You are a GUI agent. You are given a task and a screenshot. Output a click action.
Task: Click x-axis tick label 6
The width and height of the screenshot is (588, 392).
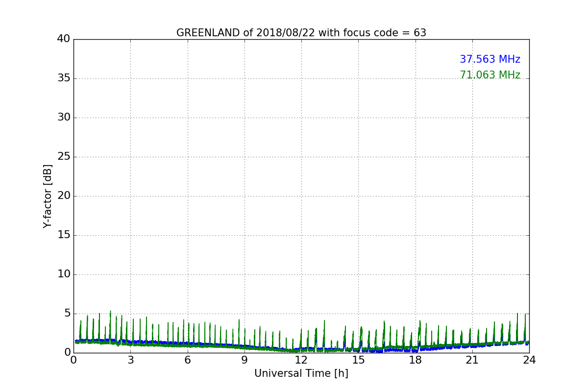(187, 360)
